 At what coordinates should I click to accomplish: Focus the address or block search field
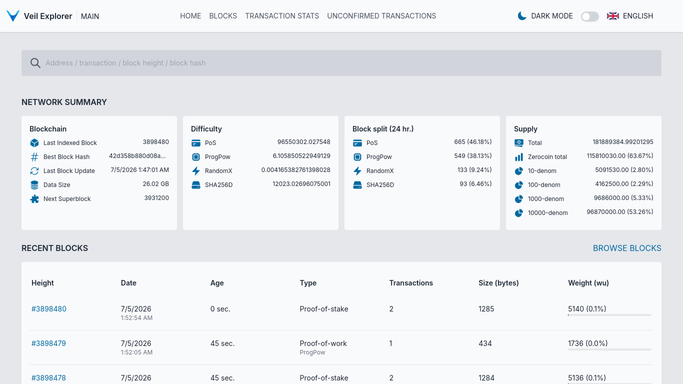[342, 63]
